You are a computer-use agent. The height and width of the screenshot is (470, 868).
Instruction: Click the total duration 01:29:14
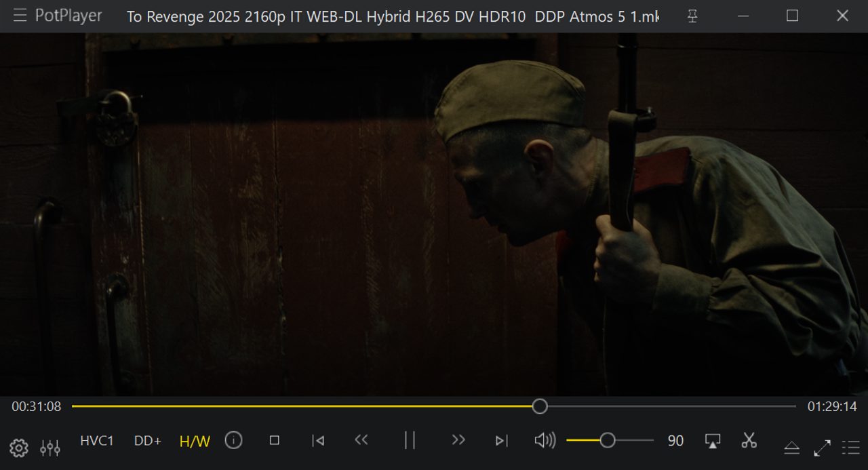click(x=832, y=407)
